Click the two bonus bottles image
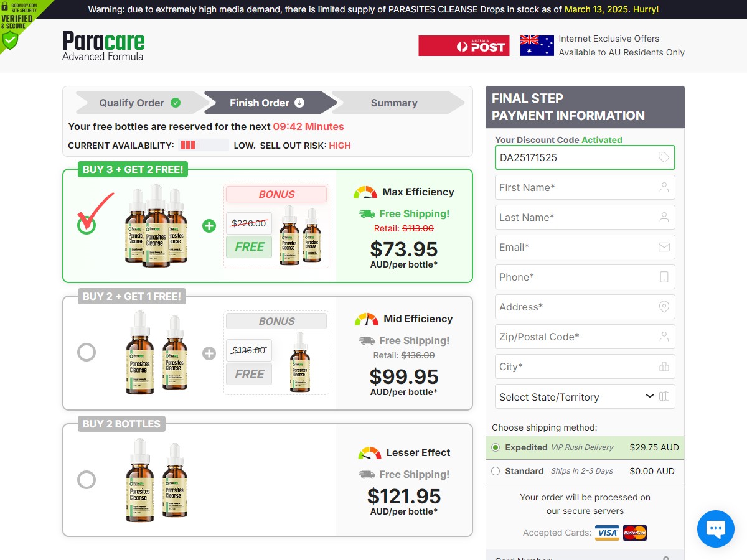This screenshot has width=747, height=560. [x=301, y=236]
